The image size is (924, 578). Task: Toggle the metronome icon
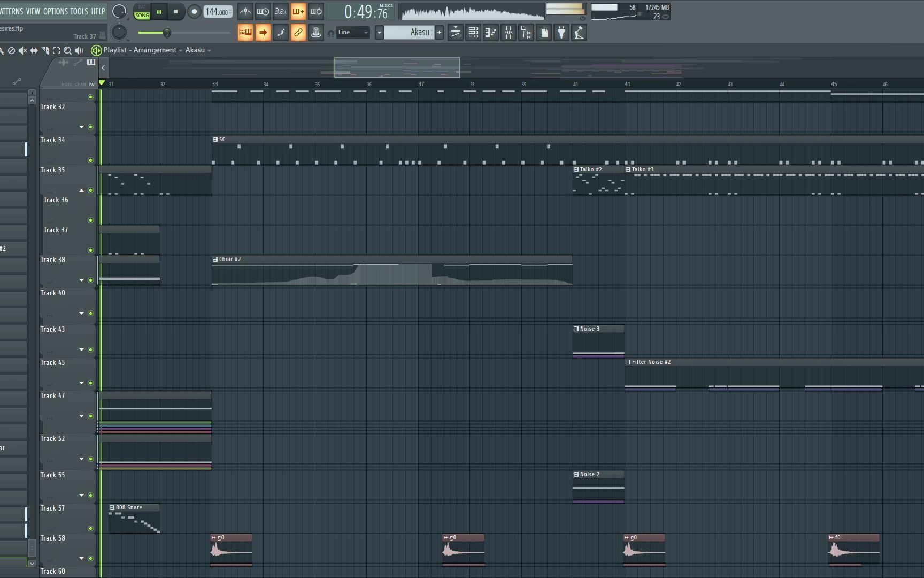tap(245, 11)
